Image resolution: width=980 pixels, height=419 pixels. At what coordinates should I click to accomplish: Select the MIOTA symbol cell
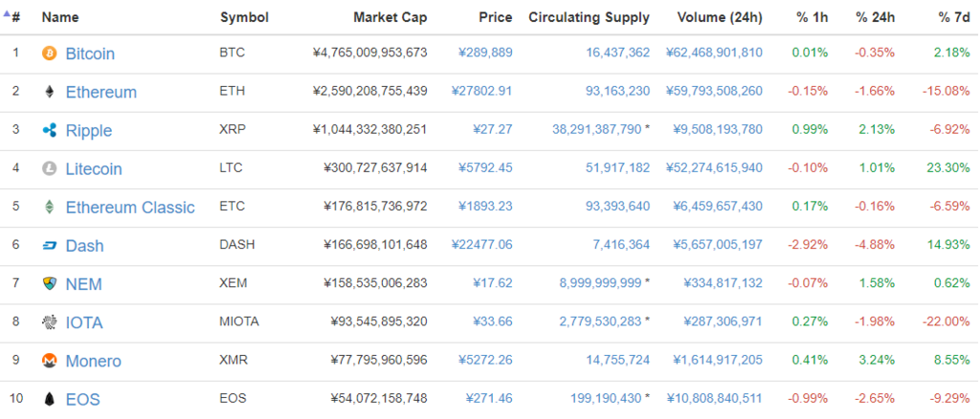click(239, 321)
